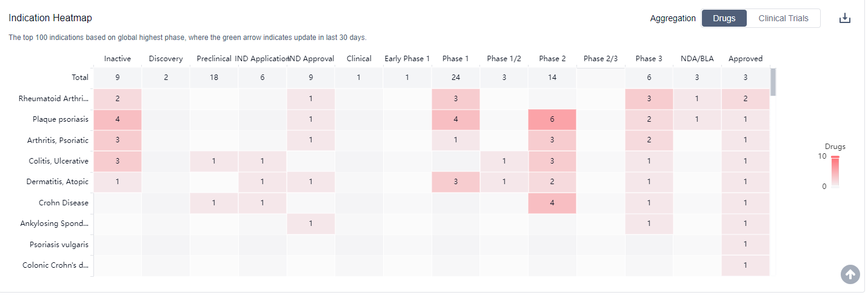Switch aggregation to Drugs
Screen dimensions: 868x295
point(724,18)
